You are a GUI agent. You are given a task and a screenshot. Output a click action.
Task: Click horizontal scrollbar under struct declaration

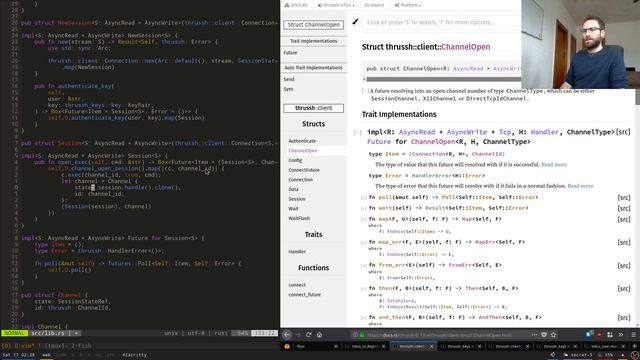coord(443,79)
